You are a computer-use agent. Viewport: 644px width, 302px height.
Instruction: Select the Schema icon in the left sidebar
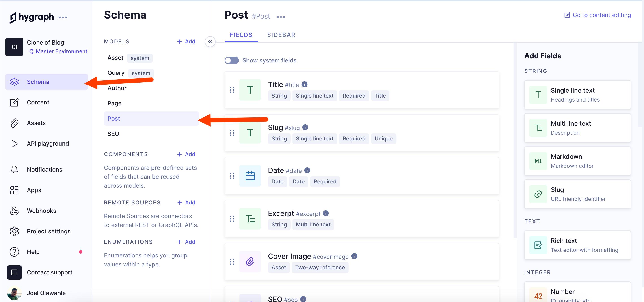point(14,82)
